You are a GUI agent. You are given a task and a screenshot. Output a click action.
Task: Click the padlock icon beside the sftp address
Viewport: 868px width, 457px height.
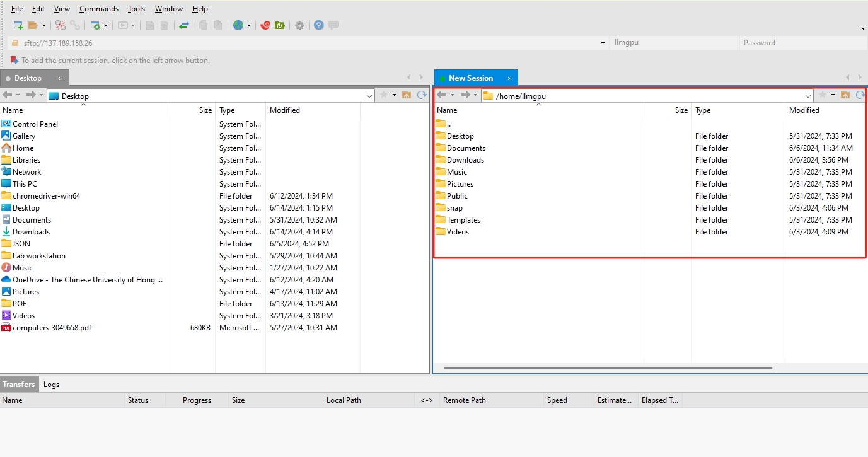[x=14, y=43]
